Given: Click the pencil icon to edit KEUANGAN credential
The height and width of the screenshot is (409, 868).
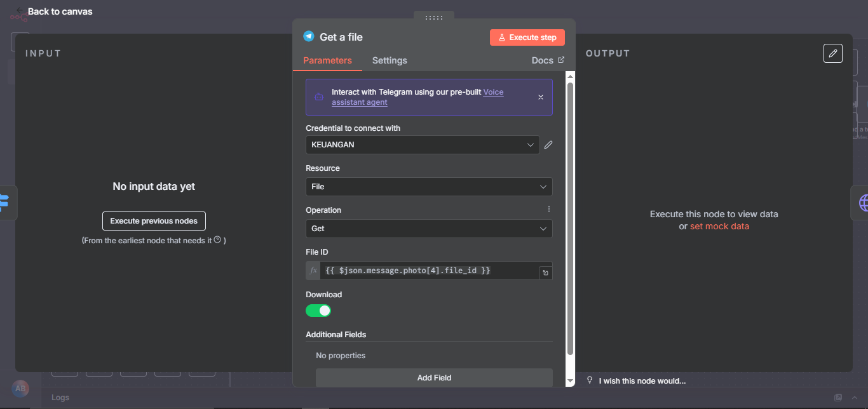Looking at the screenshot, I should [x=548, y=145].
